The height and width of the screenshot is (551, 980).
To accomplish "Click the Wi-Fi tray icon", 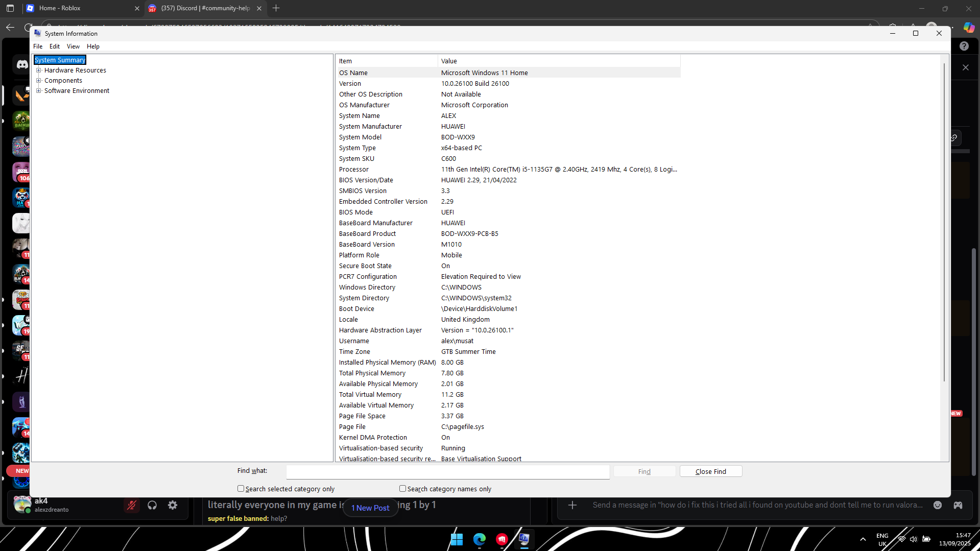I will [x=902, y=539].
